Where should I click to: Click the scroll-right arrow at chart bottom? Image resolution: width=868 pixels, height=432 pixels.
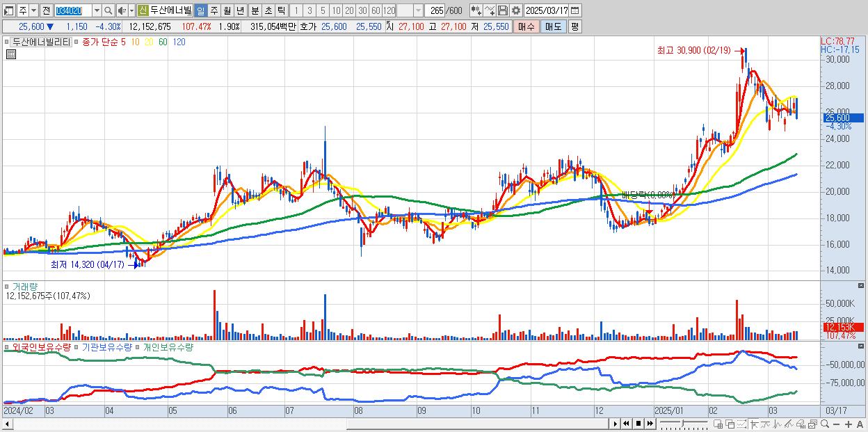point(615,424)
